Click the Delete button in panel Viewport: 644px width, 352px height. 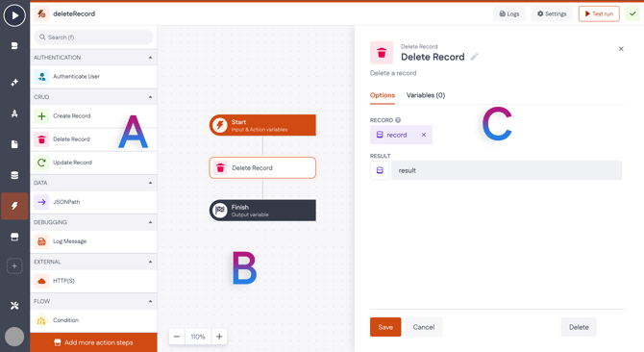point(579,327)
